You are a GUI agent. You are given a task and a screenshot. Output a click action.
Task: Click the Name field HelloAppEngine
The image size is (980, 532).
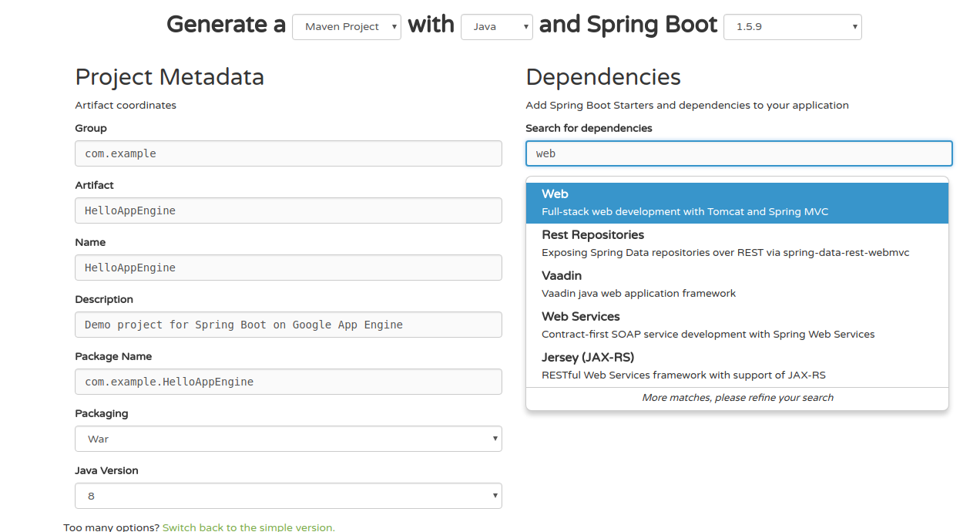[x=288, y=268]
